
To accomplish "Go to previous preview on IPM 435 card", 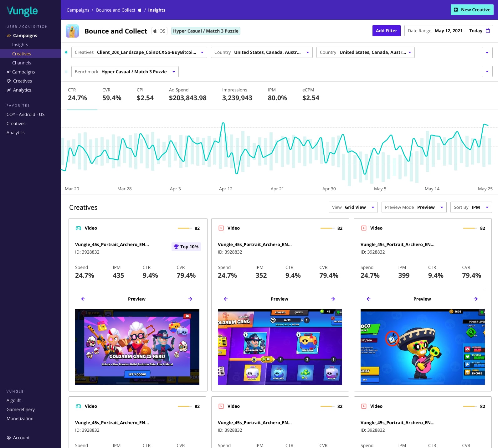I will 83,299.
